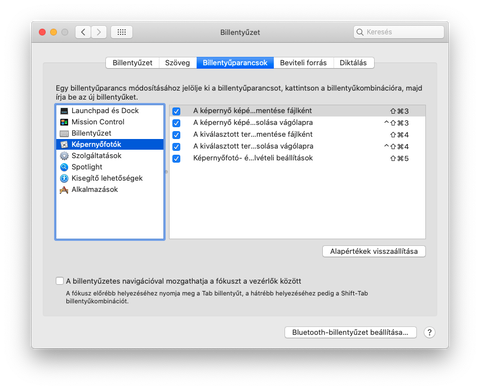This screenshot has height=390, width=480.
Task: Uncheck 'A kiválasztott ter...solása vágólapra' checkbox
Action: (176, 147)
